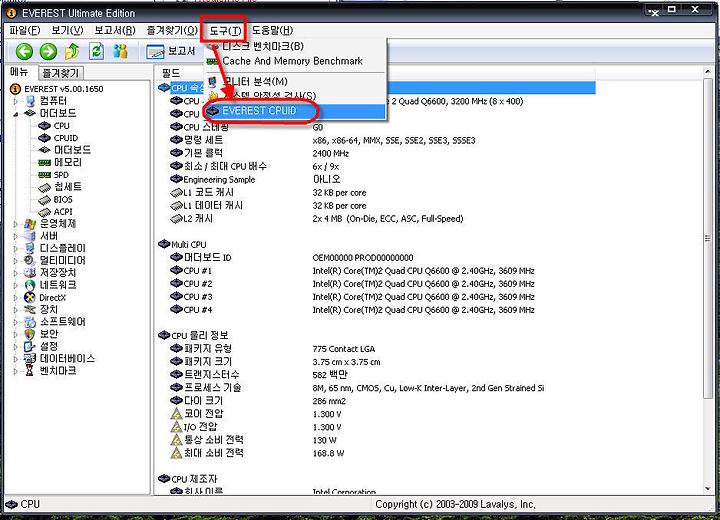Select the CPU item in the tree

pyautogui.click(x=62, y=125)
